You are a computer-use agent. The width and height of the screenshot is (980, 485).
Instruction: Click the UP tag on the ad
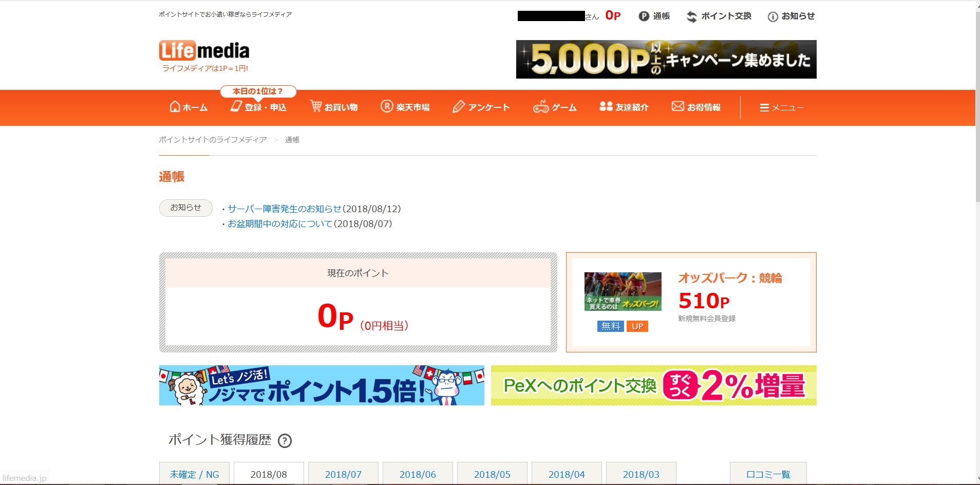(x=637, y=326)
